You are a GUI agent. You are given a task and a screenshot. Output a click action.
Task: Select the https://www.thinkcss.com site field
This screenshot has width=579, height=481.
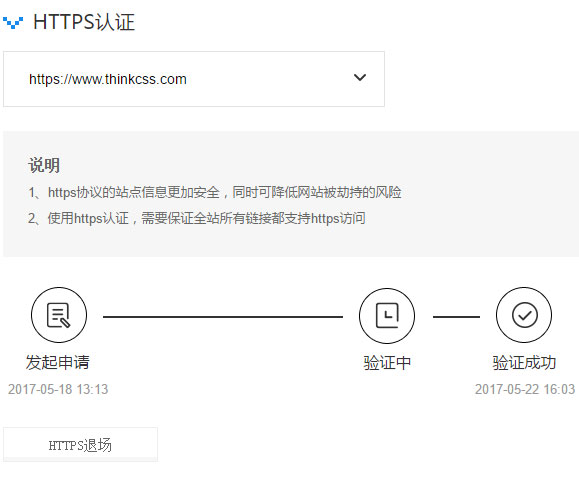pos(194,79)
